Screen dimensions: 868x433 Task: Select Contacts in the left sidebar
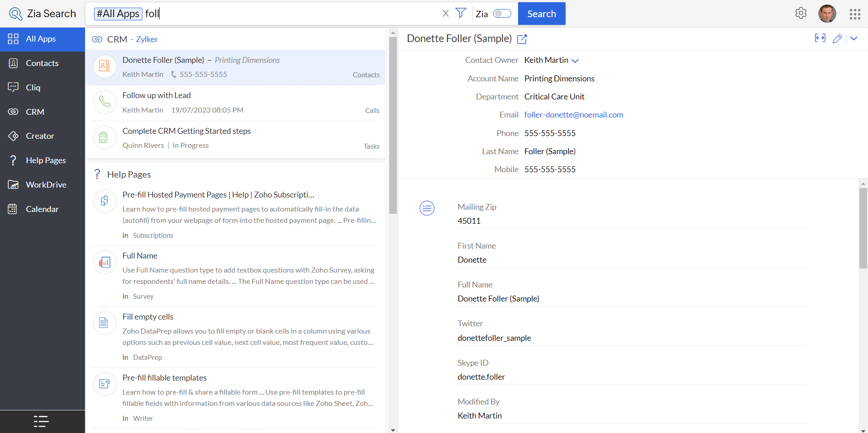click(42, 63)
